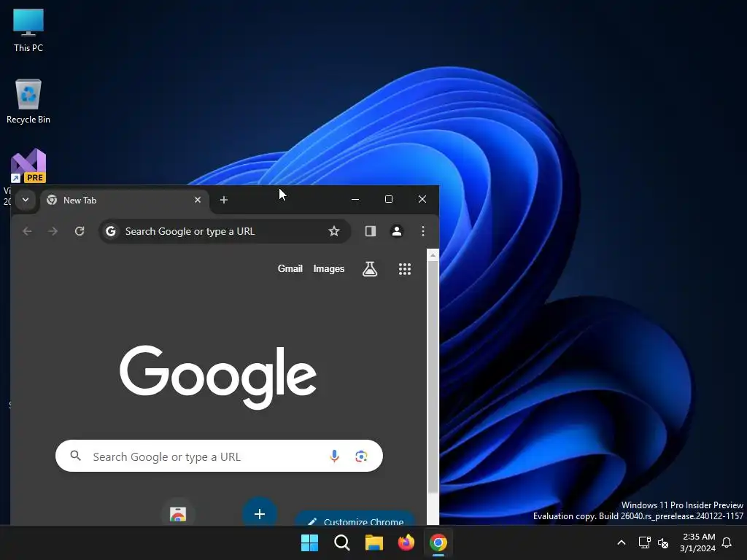Open taskbar Search

click(342, 542)
